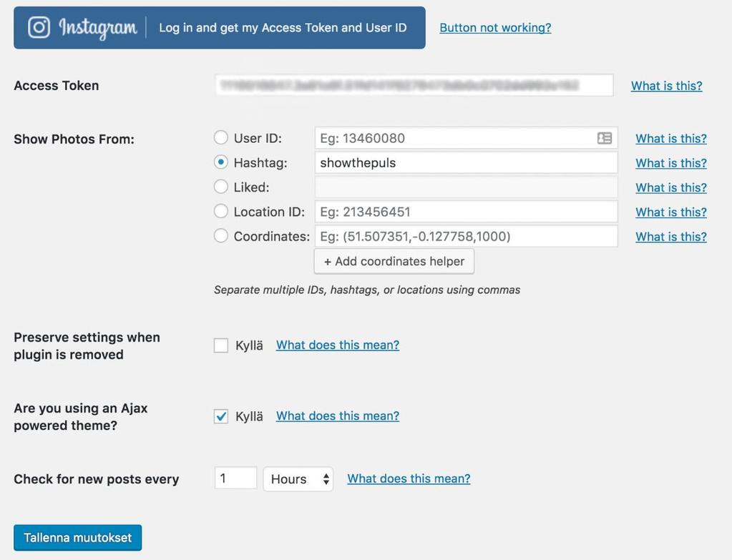Screen dimensions: 732x560
Task: Select the Liked radio button
Action: [x=221, y=187]
